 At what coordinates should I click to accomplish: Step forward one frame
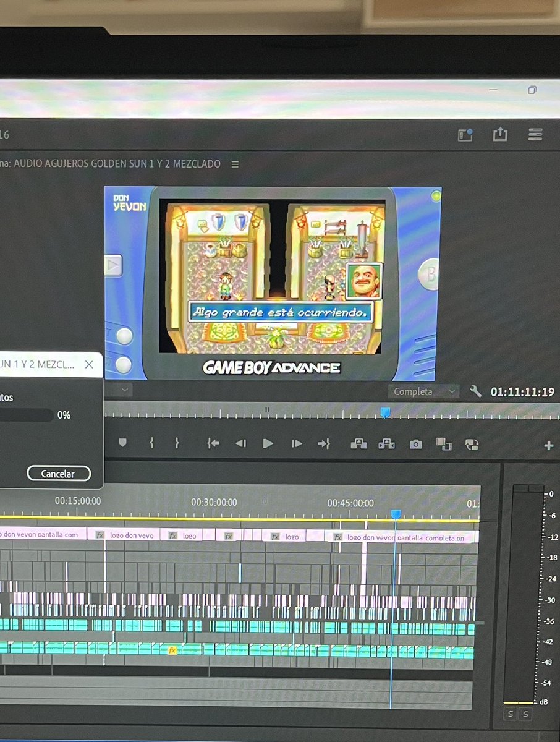click(297, 443)
